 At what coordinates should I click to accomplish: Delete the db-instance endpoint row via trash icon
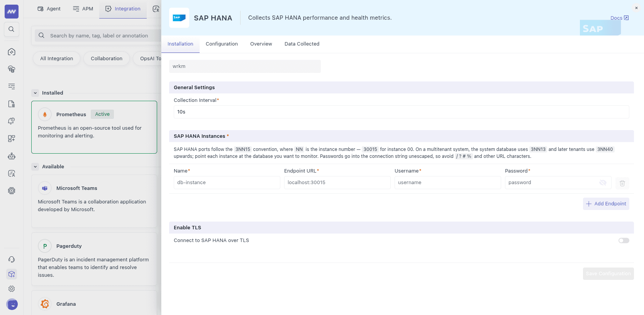click(622, 183)
